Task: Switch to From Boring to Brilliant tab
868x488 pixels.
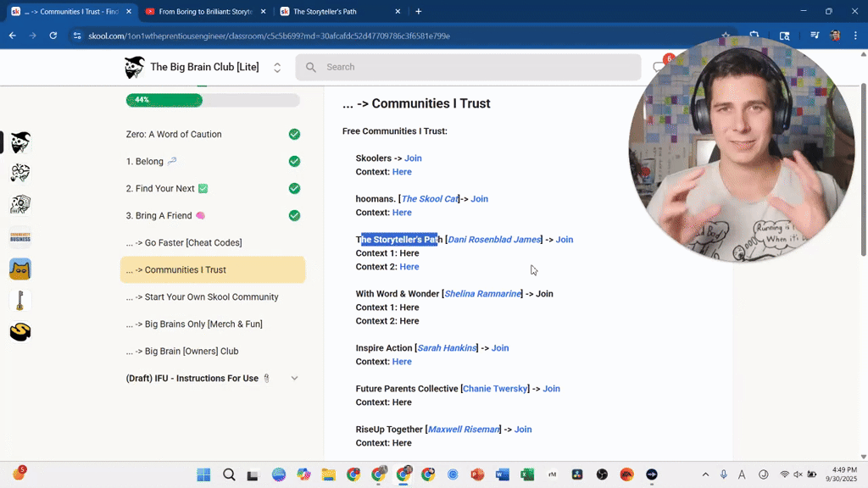Action: 205,11
